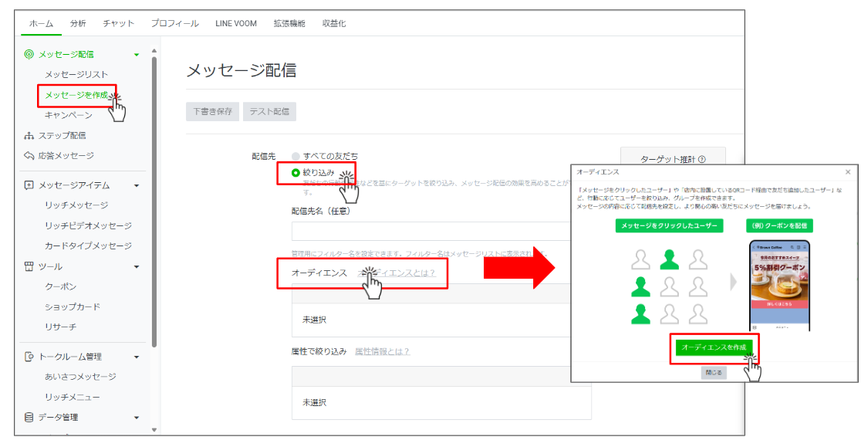
Task: Click the ステップ配信 hierarchy icon
Action: coord(29,136)
